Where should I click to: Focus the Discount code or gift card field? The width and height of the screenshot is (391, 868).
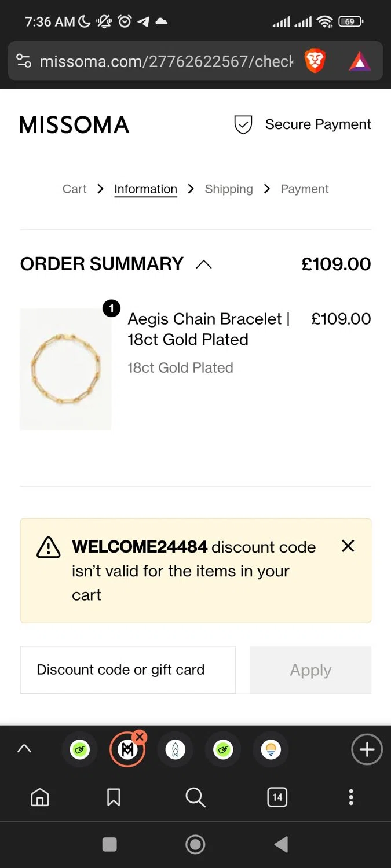pyautogui.click(x=128, y=670)
